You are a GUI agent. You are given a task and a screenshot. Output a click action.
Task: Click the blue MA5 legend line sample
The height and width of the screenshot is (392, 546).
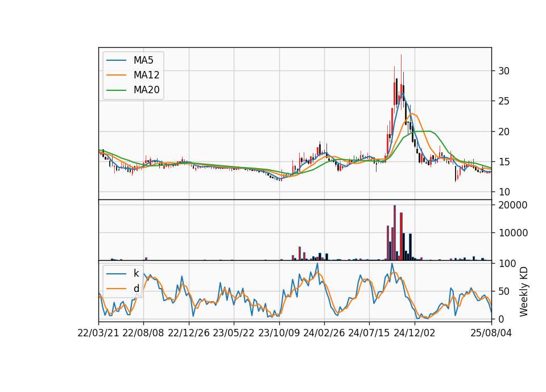coord(116,61)
